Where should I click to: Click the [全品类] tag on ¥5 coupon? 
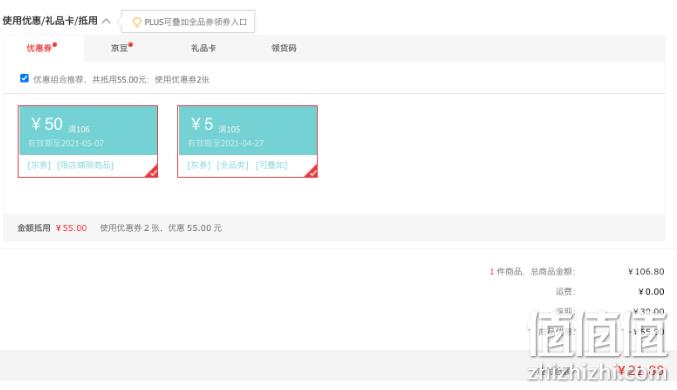[232, 165]
